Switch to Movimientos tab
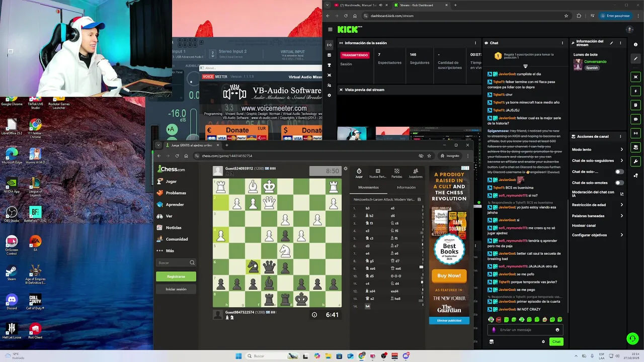 click(x=368, y=187)
